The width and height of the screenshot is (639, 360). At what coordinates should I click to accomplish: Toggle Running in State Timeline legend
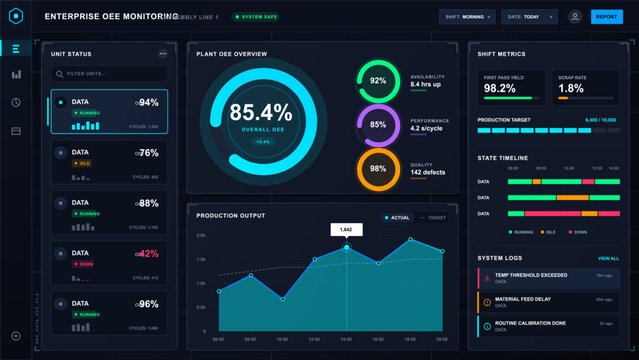coord(521,232)
